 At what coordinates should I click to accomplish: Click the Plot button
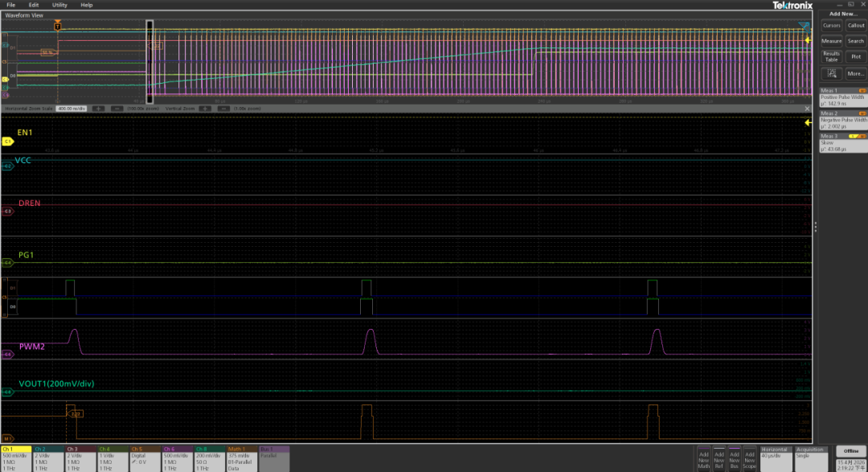tap(855, 56)
